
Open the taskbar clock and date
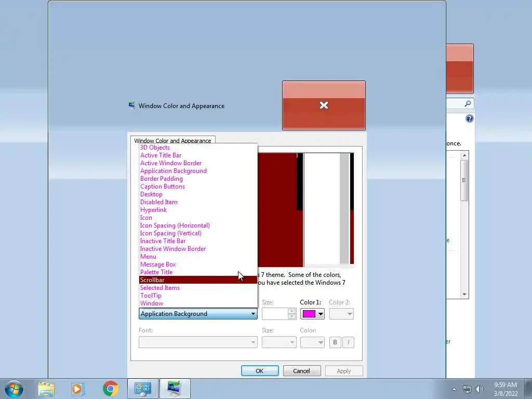point(506,389)
